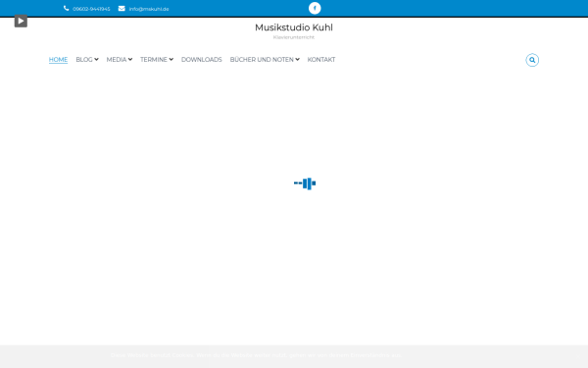Go to the KONTAKT page
This screenshot has height=368, width=588.
point(321,60)
